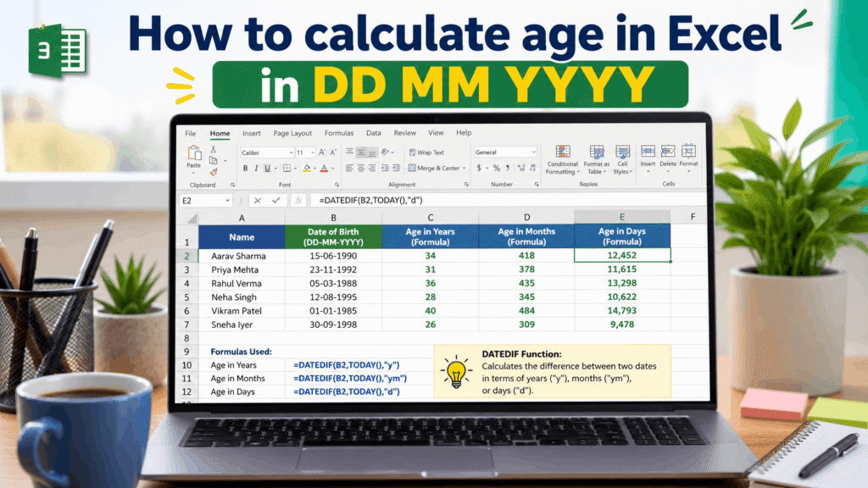The width and height of the screenshot is (868, 488).
Task: Click Decrease Indent icon
Action: tap(385, 168)
